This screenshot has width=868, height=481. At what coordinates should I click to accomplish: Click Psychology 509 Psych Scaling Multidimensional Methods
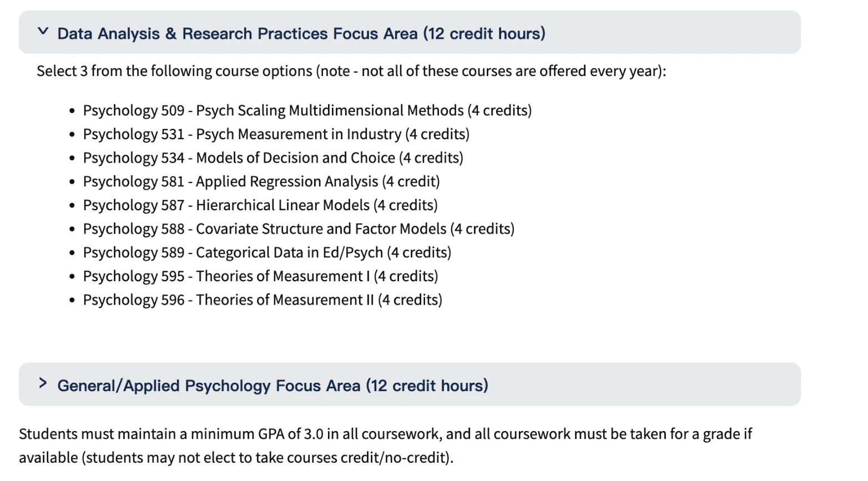pos(307,110)
